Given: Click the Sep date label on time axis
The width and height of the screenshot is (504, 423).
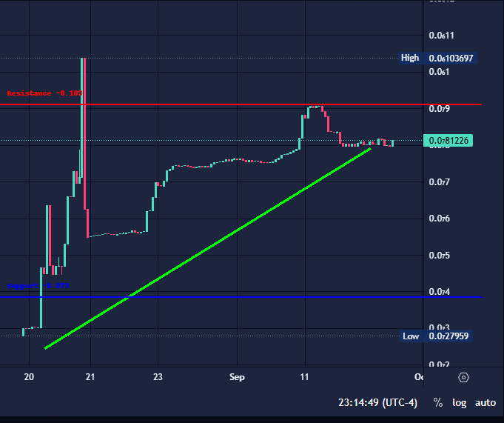Looking at the screenshot, I should [237, 377].
